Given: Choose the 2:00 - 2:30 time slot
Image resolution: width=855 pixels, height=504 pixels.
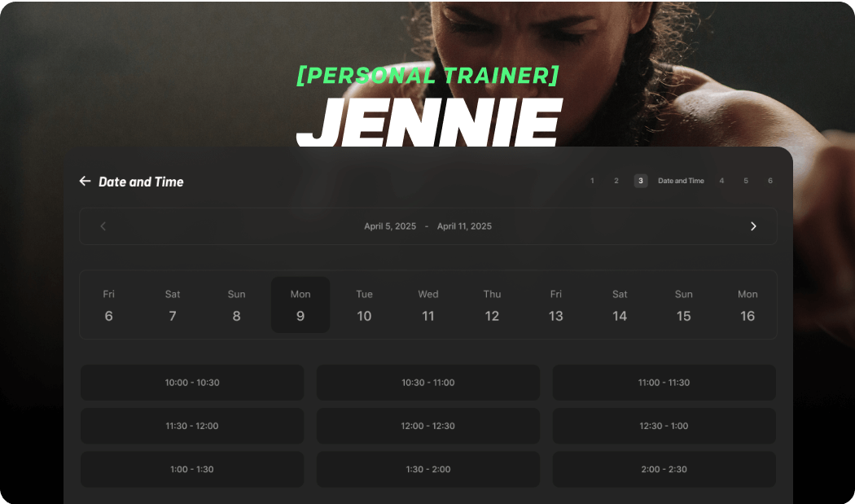Looking at the screenshot, I should (664, 469).
